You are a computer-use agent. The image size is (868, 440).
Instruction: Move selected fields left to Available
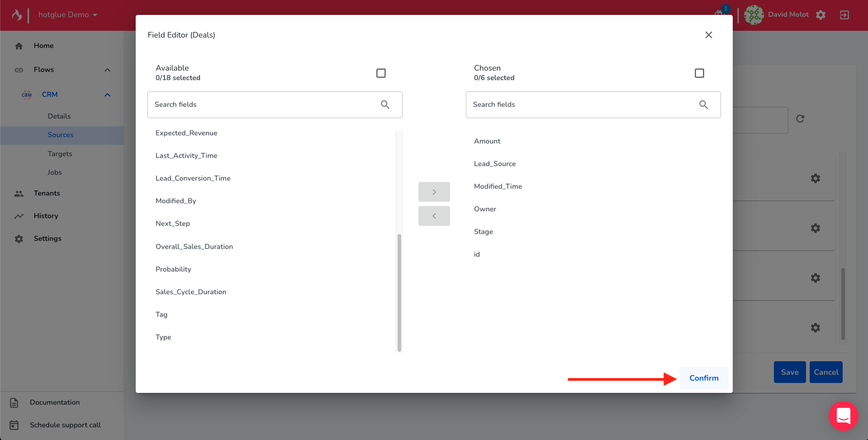click(x=434, y=216)
